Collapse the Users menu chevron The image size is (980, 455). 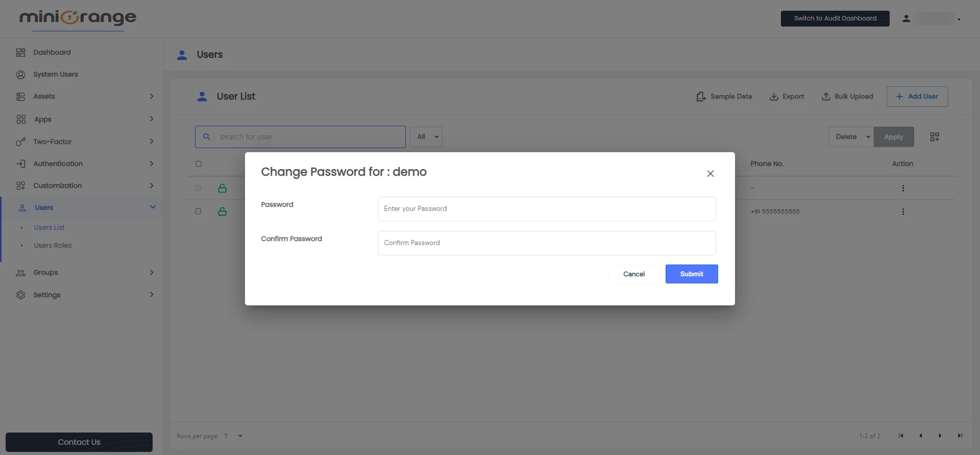pos(153,207)
